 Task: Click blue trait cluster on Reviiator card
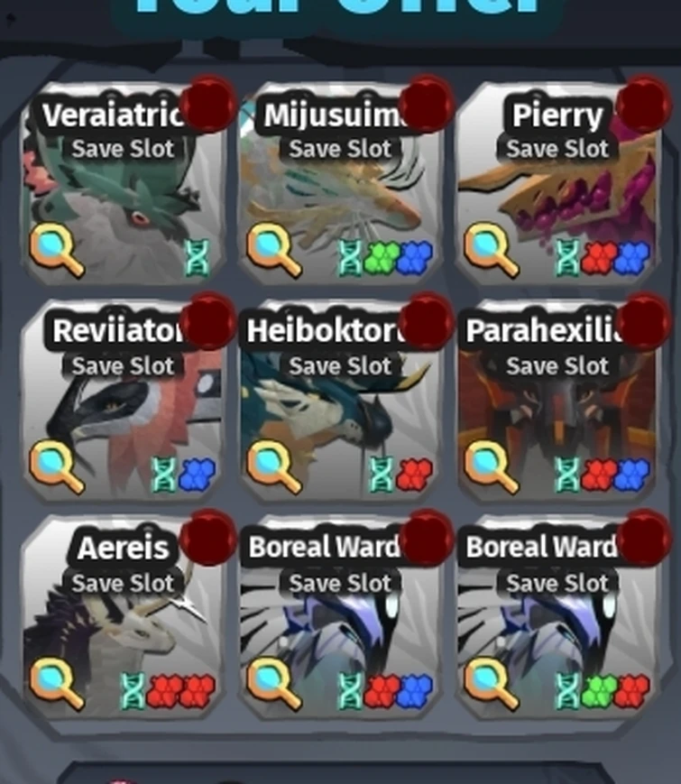pyautogui.click(x=198, y=475)
